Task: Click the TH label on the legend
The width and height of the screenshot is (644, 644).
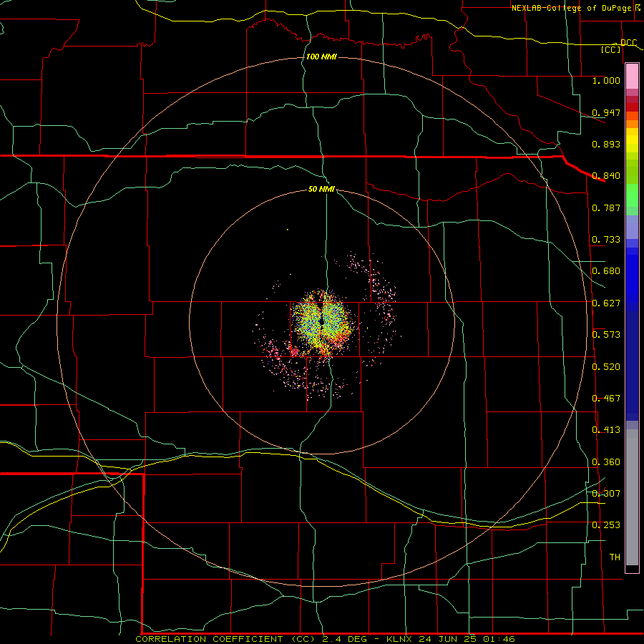Action: point(615,557)
